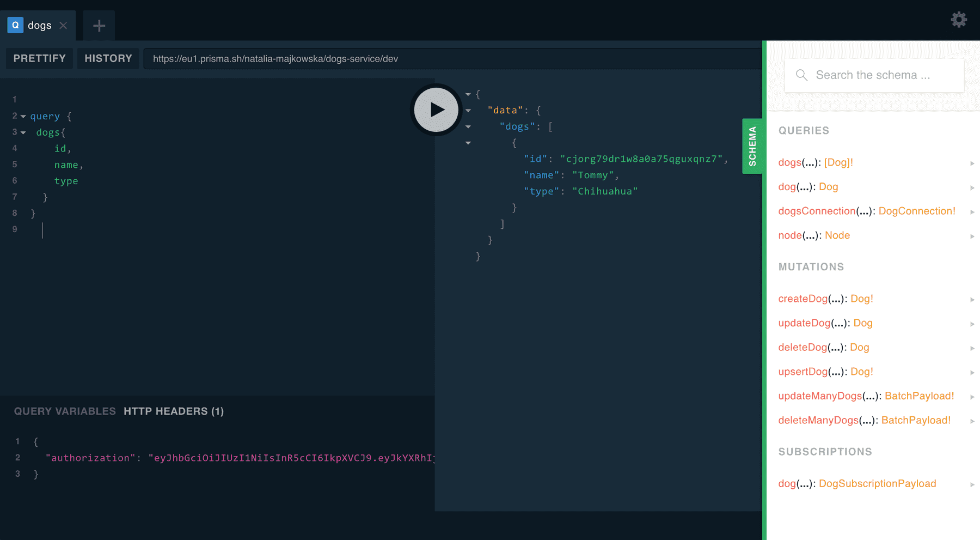
Task: Collapse line 3 dogs selection set
Action: (22, 132)
